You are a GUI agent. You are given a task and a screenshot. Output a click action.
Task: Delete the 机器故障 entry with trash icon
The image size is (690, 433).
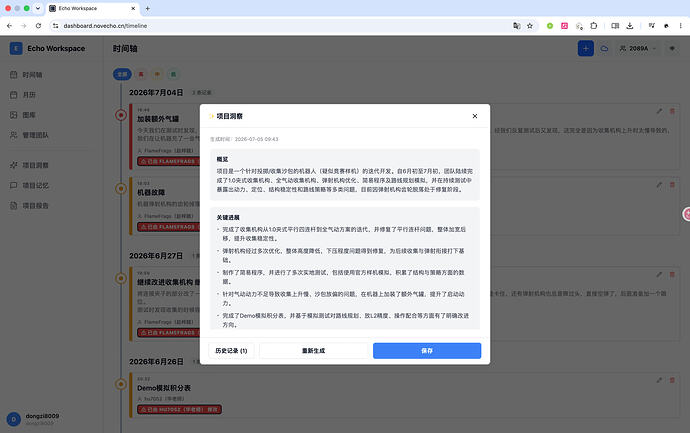pyautogui.click(x=672, y=185)
